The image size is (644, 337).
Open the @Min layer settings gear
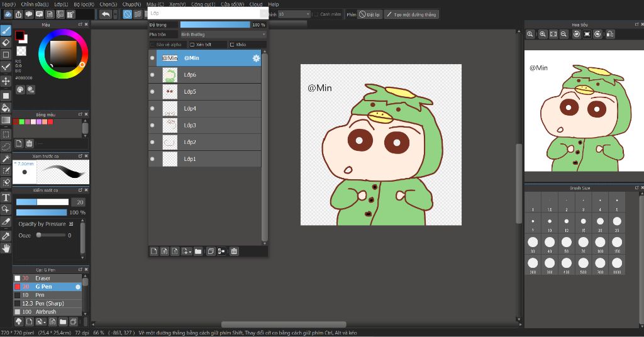pyautogui.click(x=256, y=58)
